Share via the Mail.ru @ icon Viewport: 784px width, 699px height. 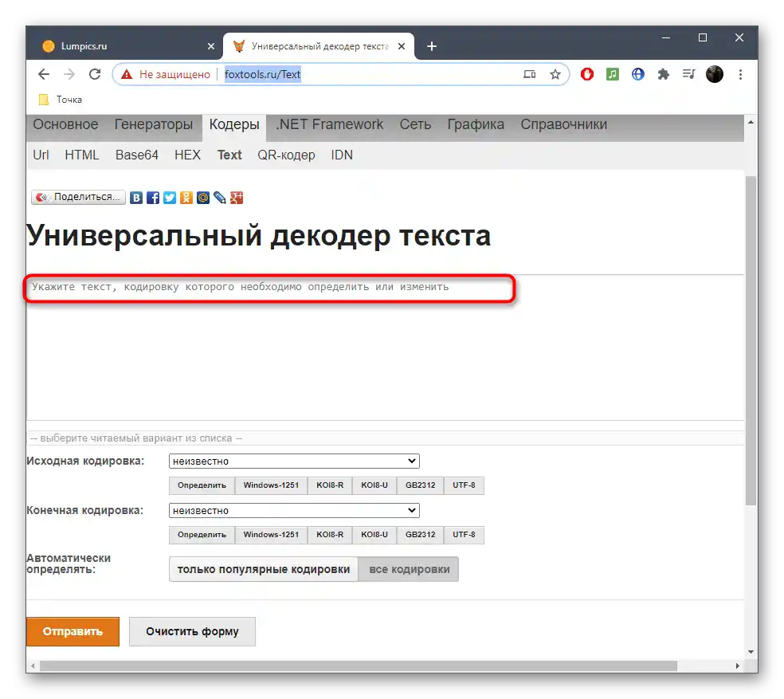coord(203,198)
